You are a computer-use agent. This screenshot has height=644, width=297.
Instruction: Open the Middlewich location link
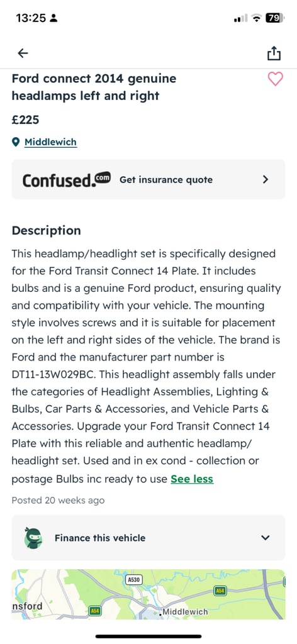[x=50, y=142]
